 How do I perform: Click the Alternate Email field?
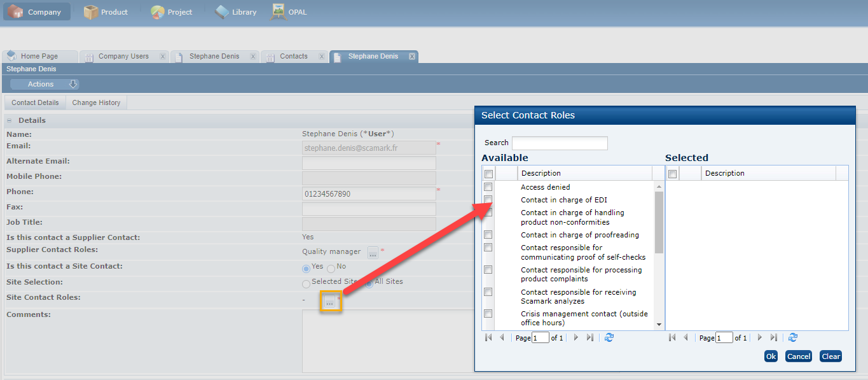point(369,163)
